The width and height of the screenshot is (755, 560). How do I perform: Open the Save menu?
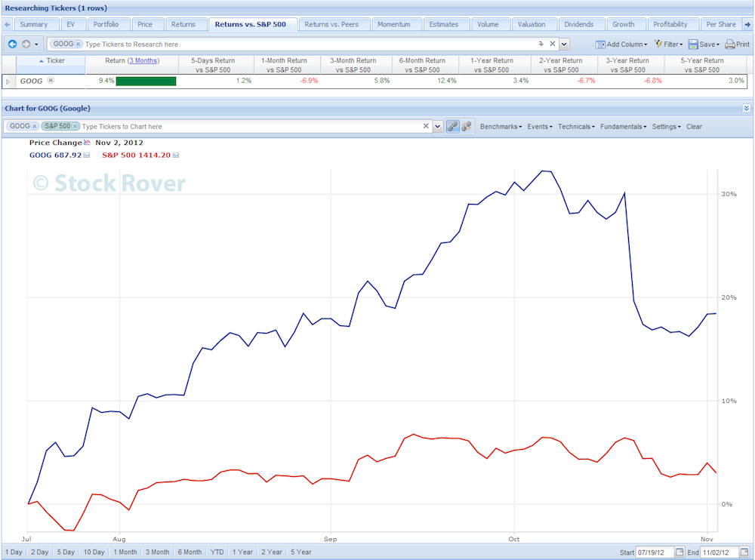[x=704, y=45]
